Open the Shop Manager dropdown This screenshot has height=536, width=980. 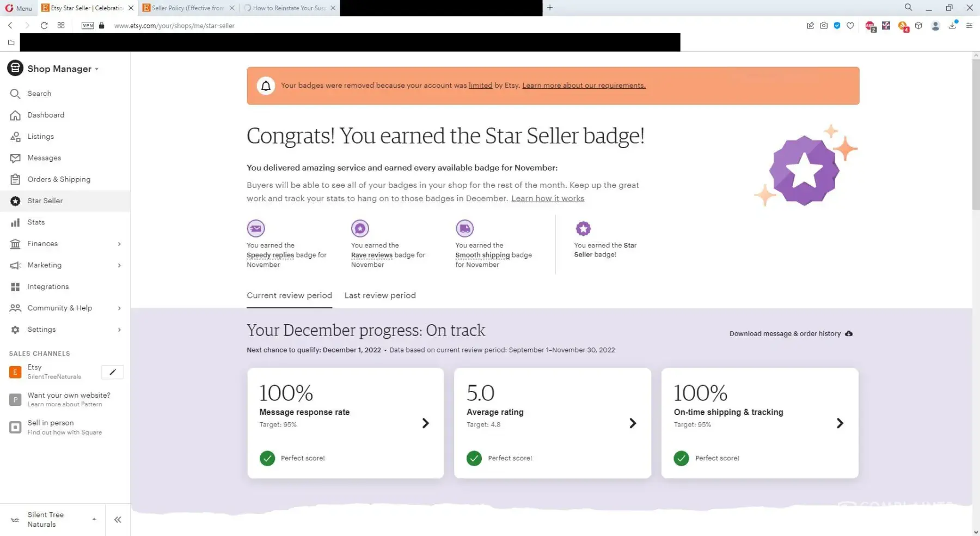63,69
